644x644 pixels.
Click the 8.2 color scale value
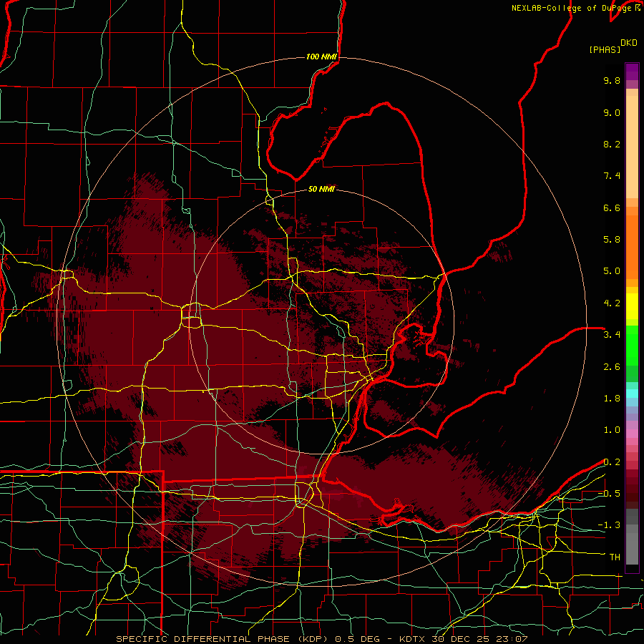(612, 144)
